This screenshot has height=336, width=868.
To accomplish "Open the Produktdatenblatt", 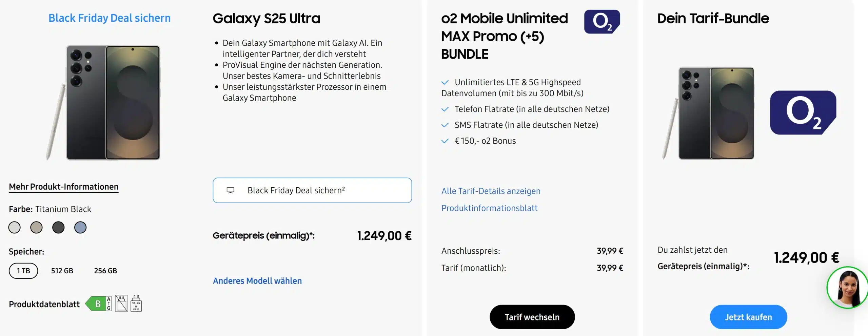I will coord(44,304).
